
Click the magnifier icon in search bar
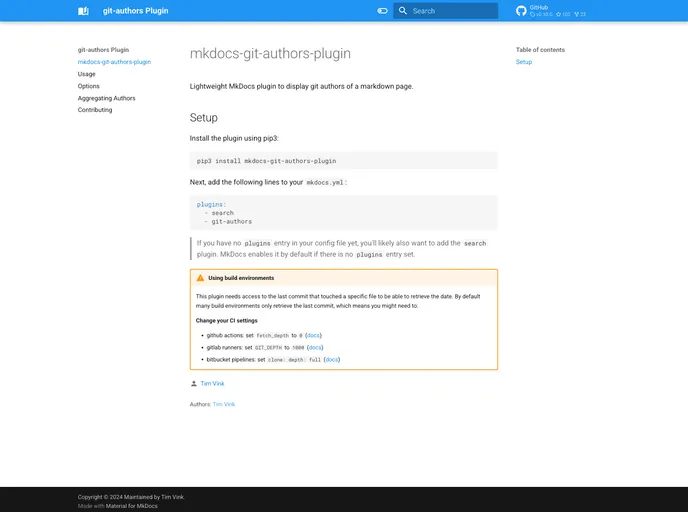(x=402, y=11)
